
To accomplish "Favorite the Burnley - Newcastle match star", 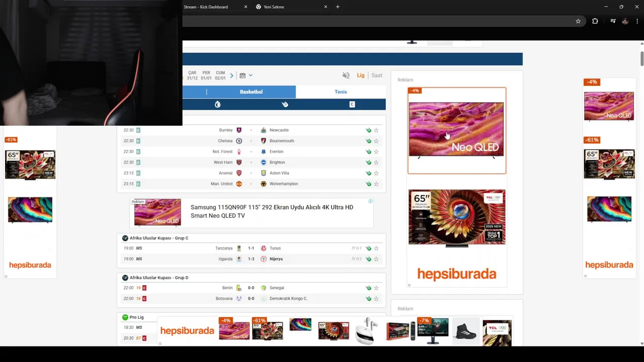I will click(376, 130).
